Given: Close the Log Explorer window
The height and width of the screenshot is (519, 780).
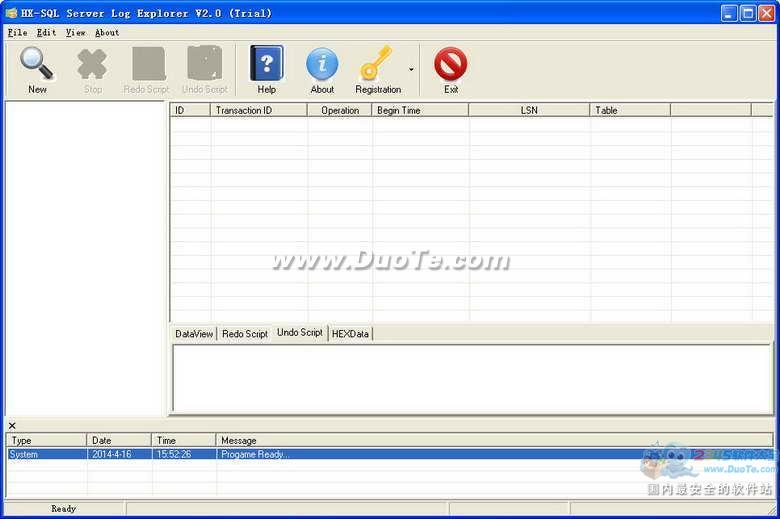Looking at the screenshot, I should point(766,13).
